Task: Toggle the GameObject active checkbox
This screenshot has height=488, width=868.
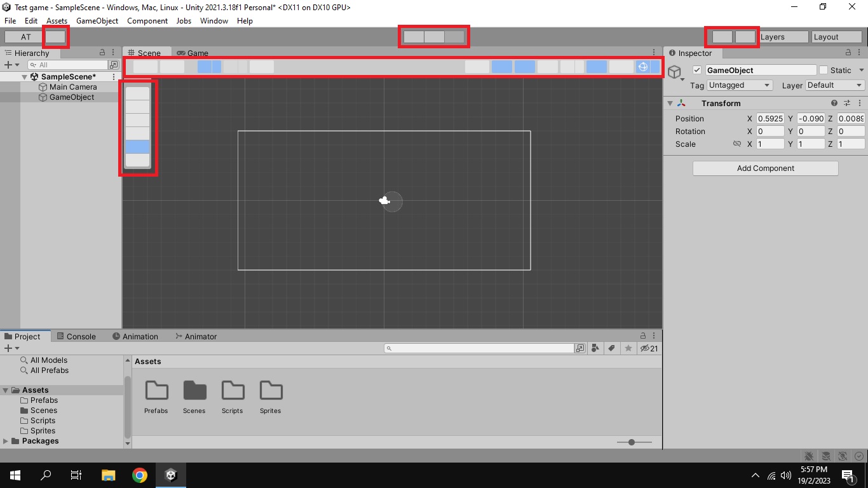Action: coord(696,70)
